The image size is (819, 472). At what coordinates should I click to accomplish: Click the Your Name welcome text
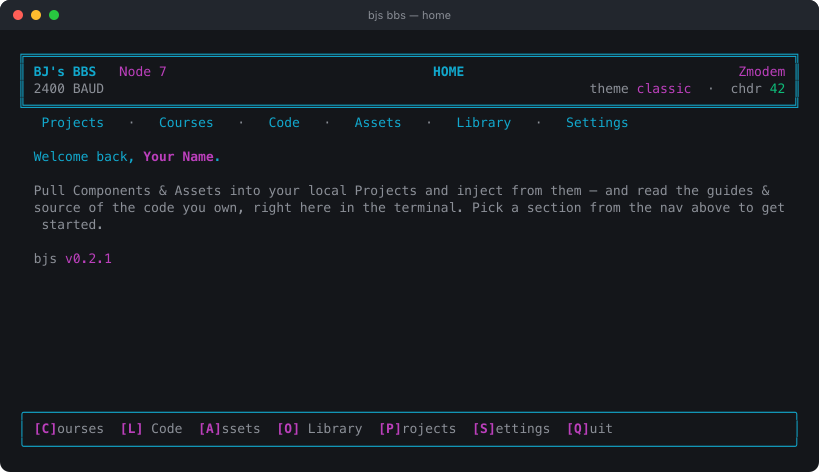click(x=178, y=157)
